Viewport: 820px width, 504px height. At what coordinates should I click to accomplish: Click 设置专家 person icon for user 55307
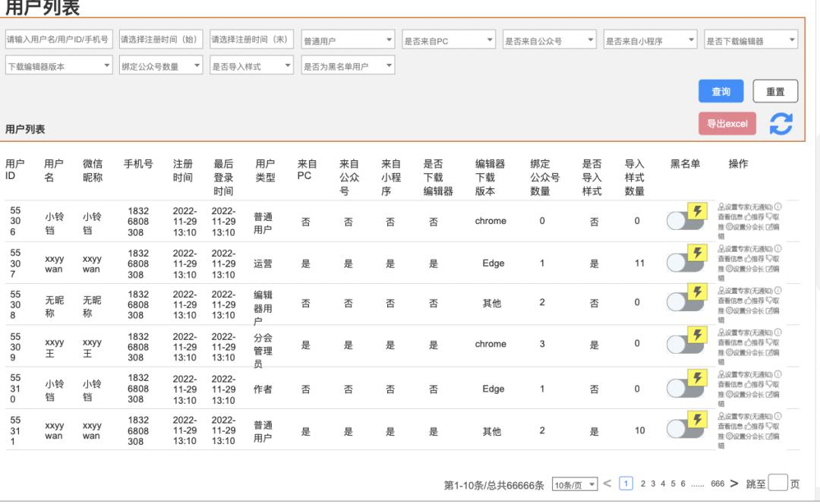(x=721, y=248)
